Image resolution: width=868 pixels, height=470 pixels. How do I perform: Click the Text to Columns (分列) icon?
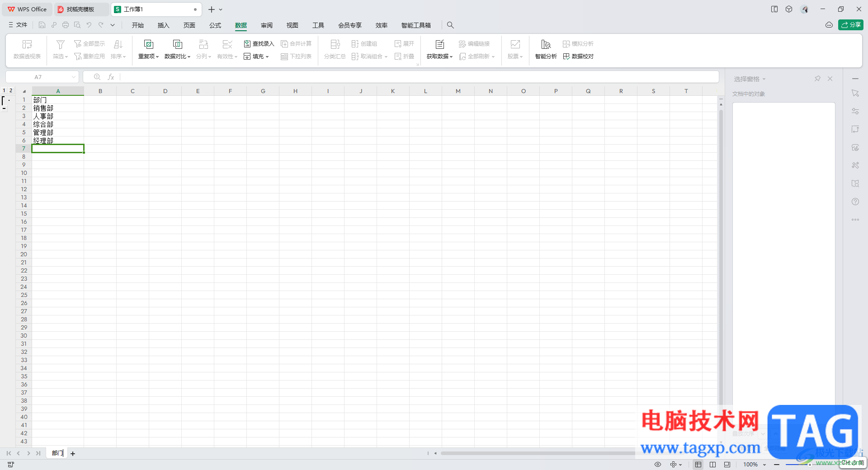click(203, 44)
